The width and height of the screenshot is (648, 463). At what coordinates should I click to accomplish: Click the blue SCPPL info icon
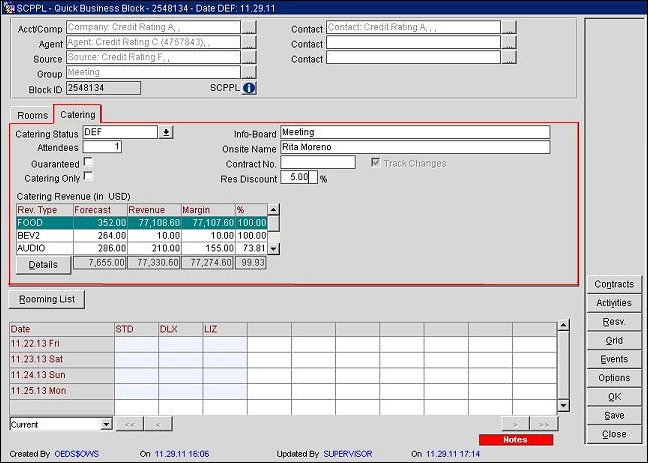pos(249,88)
